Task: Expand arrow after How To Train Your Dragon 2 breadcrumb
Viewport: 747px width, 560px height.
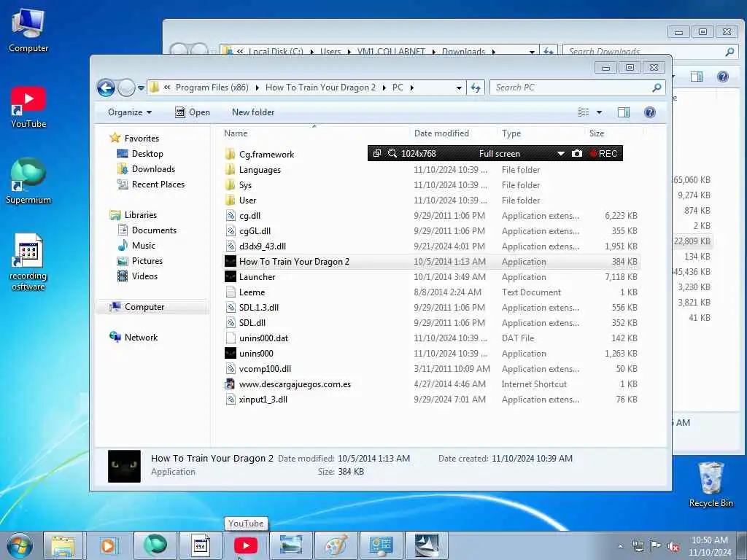Action: pos(384,87)
